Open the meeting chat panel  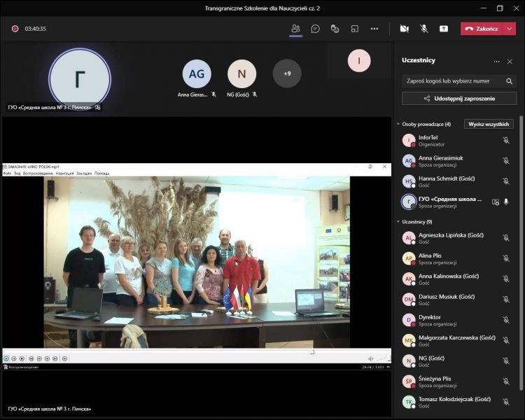[x=316, y=29]
